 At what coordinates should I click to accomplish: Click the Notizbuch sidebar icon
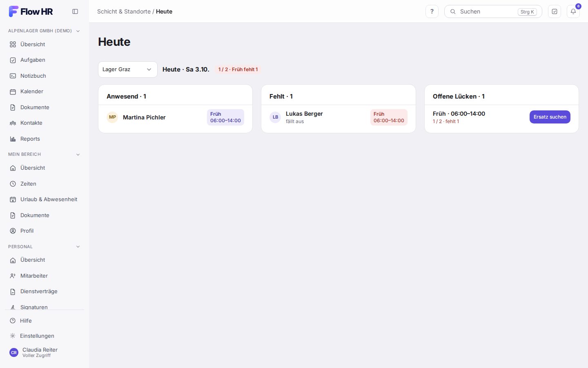13,76
